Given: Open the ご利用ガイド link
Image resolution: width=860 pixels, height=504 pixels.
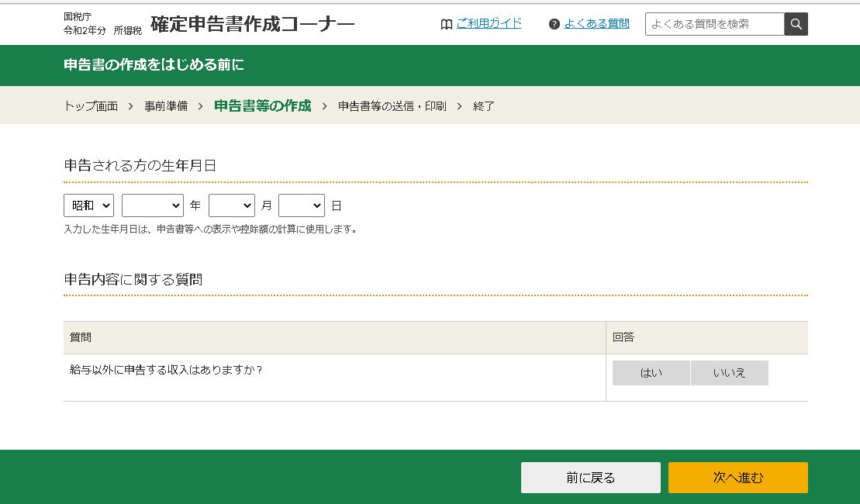Looking at the screenshot, I should click(x=489, y=23).
